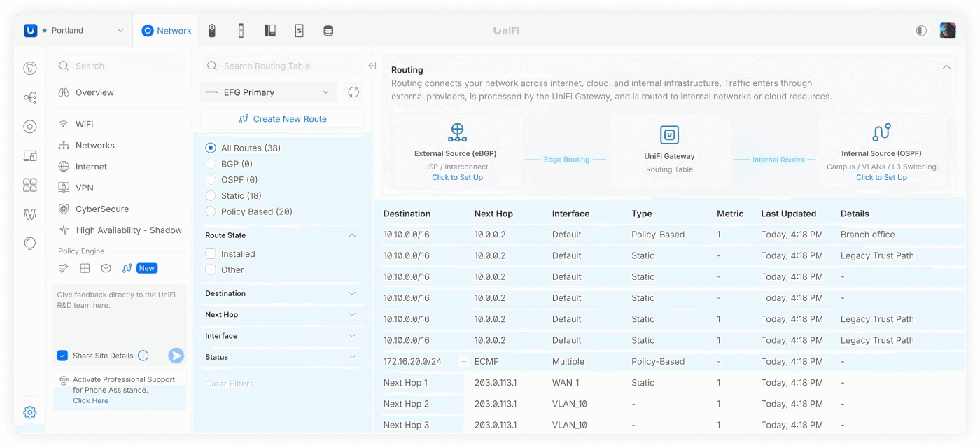The height and width of the screenshot is (448, 980).
Task: Click the Internal Source OSPF route icon
Action: tap(881, 132)
